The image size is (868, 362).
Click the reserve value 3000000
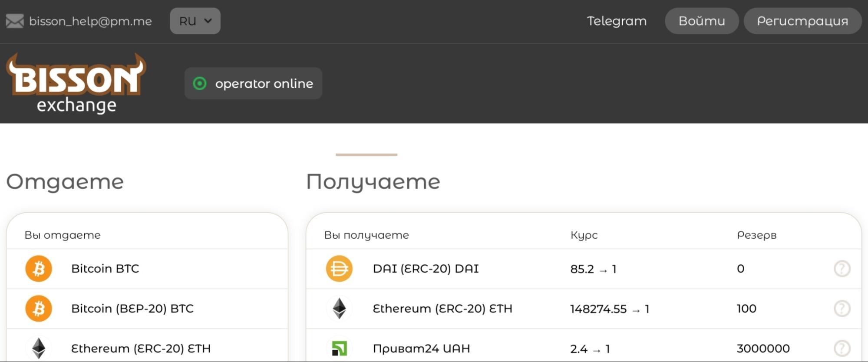[x=763, y=349]
